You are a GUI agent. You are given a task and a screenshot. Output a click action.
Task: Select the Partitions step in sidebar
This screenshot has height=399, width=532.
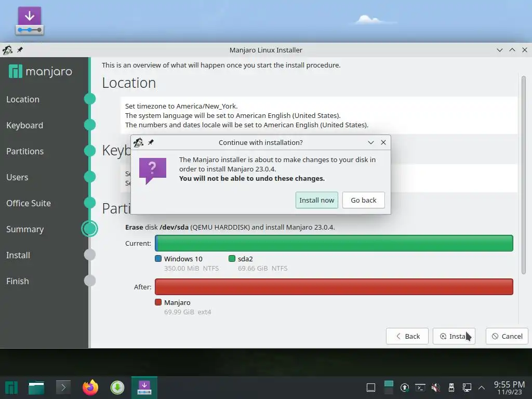(25, 151)
